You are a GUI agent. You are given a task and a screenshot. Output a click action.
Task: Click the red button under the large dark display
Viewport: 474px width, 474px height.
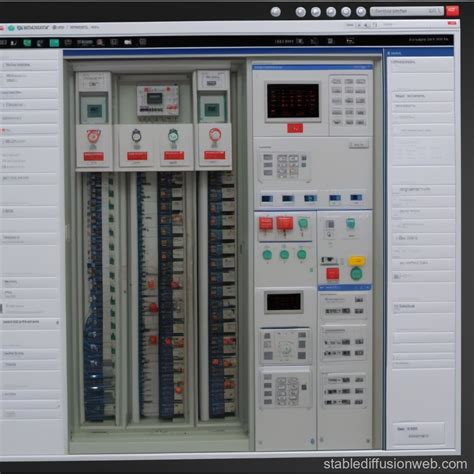295,128
